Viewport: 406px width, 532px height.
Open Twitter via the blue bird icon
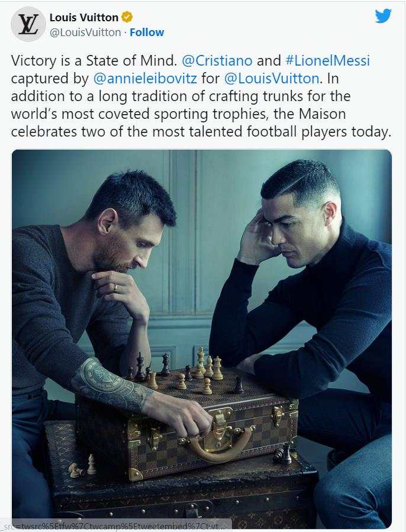384,16
